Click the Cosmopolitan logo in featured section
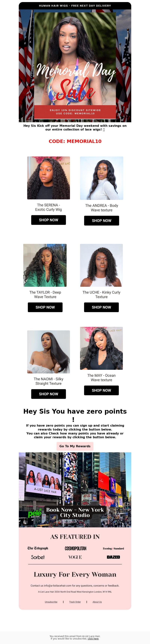150x644 pixels. pyautogui.click(x=76, y=548)
